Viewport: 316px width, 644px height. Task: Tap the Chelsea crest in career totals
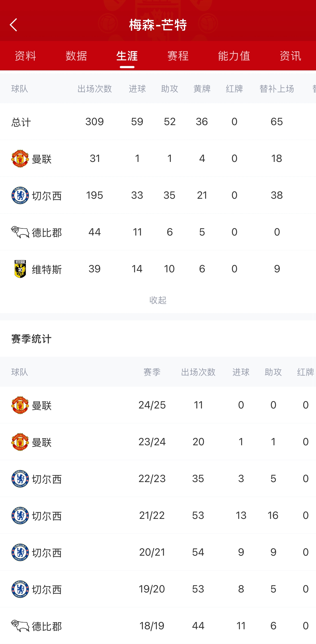(20, 195)
